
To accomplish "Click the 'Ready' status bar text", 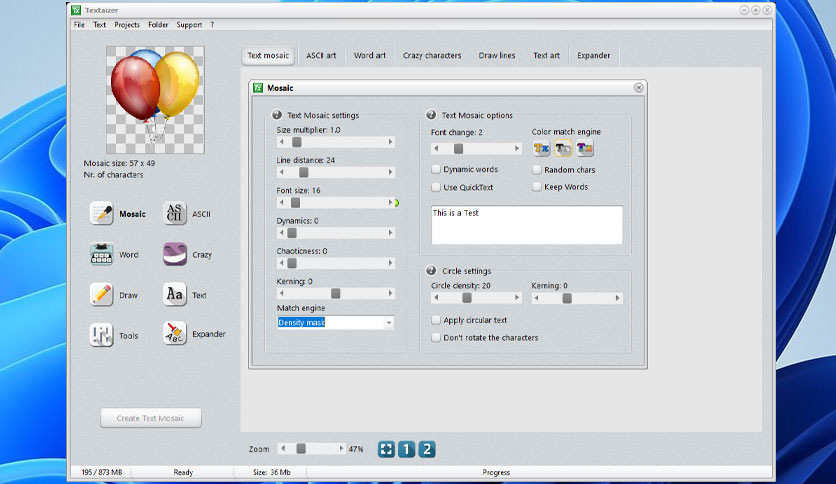I will (183, 472).
